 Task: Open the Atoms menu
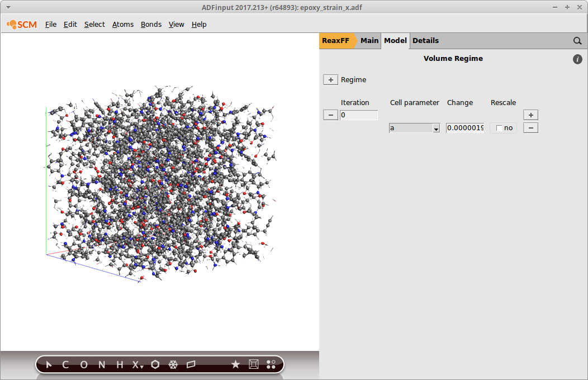123,25
